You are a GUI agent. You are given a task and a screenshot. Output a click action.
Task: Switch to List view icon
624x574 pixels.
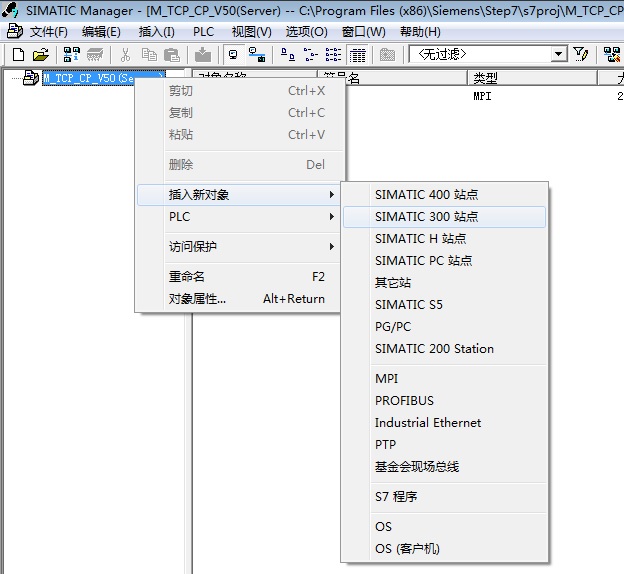point(333,55)
